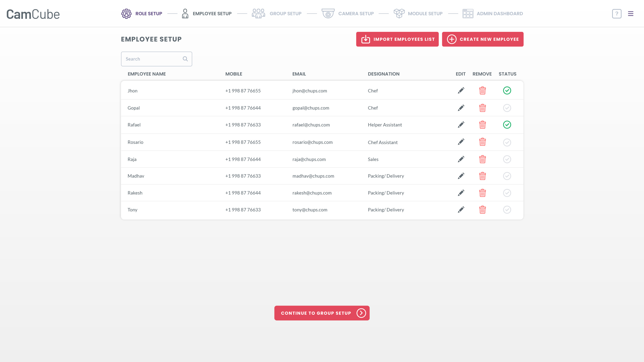Open the hamburger menu icon
The width and height of the screenshot is (644, 362).
coord(630,14)
